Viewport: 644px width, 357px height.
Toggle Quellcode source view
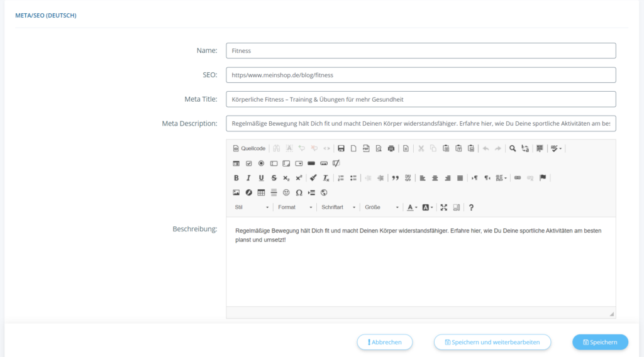249,148
